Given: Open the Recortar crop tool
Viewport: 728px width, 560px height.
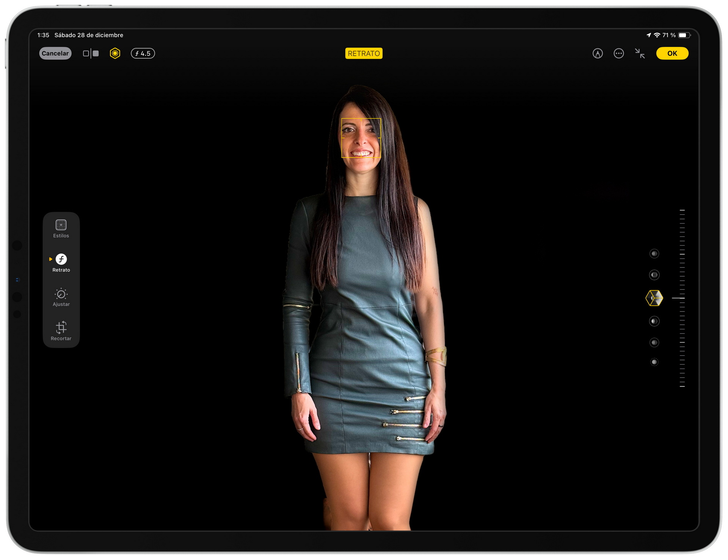Looking at the screenshot, I should tap(61, 332).
